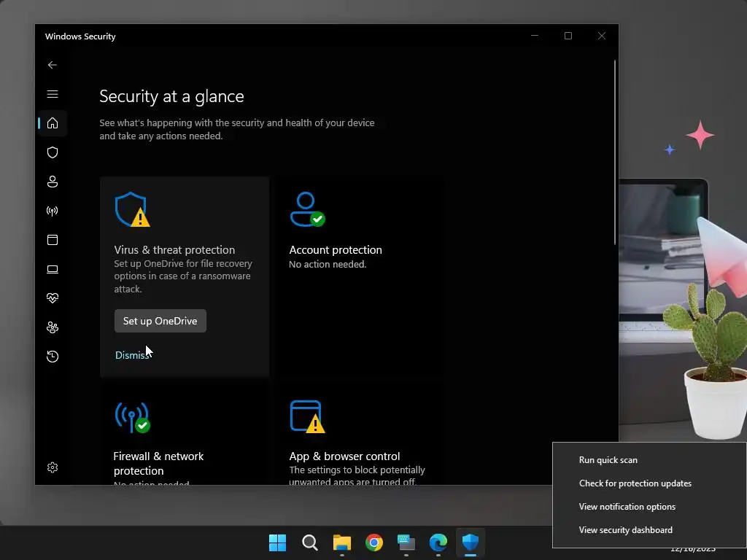747x560 pixels.
Task: Open the keyboard app on taskbar
Action: click(406, 542)
